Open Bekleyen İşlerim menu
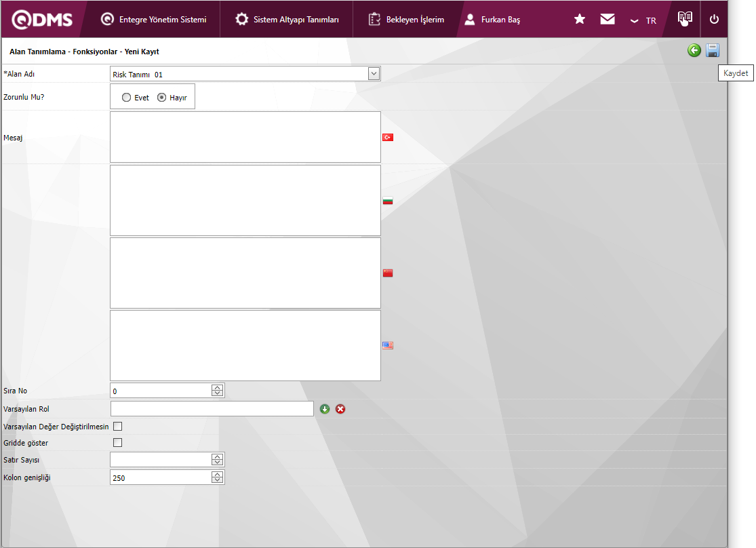The height and width of the screenshot is (548, 756). pos(406,20)
